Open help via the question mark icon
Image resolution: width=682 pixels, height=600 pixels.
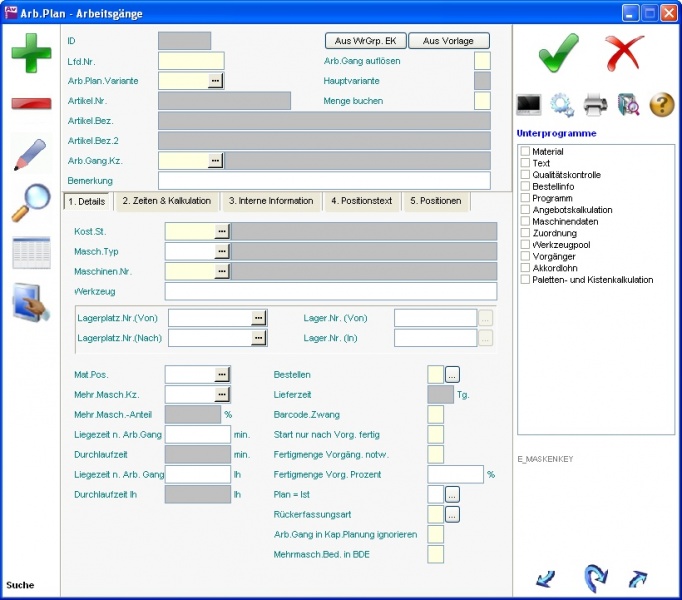(x=661, y=104)
